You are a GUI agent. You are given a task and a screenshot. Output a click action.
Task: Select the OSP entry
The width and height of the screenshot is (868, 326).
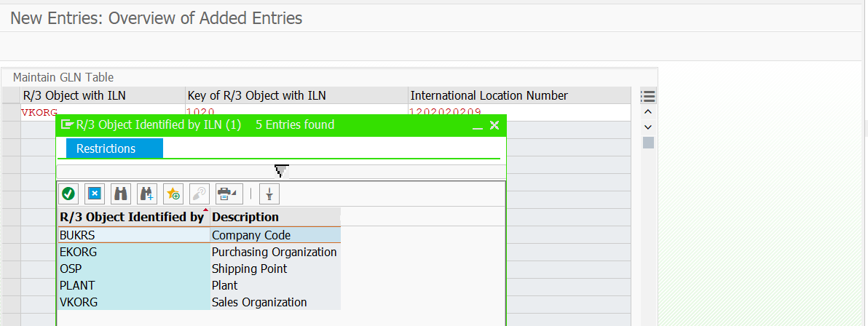[133, 269]
